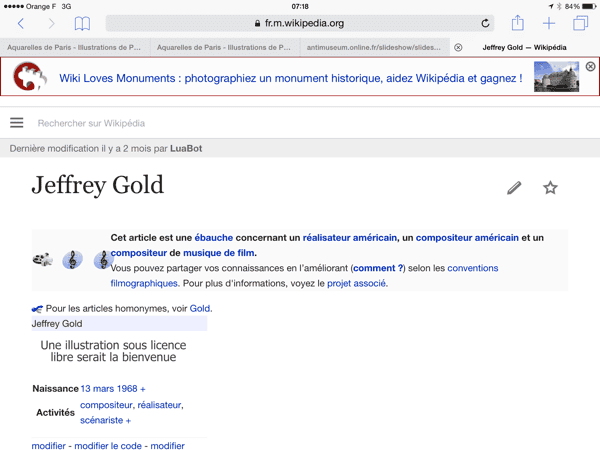Viewport: 600px width, 450px height.
Task: Click the disambiguation arrow icon
Action: (x=37, y=309)
